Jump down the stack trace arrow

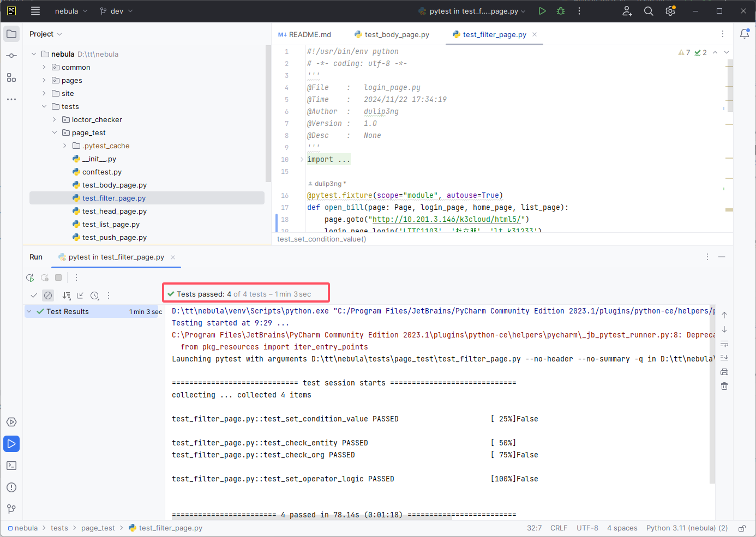point(724,329)
